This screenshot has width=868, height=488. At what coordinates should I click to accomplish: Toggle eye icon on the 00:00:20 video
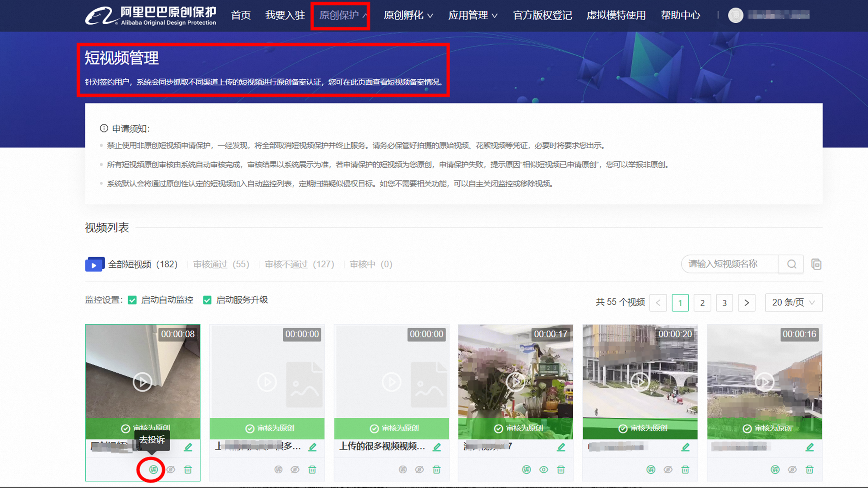click(x=668, y=469)
